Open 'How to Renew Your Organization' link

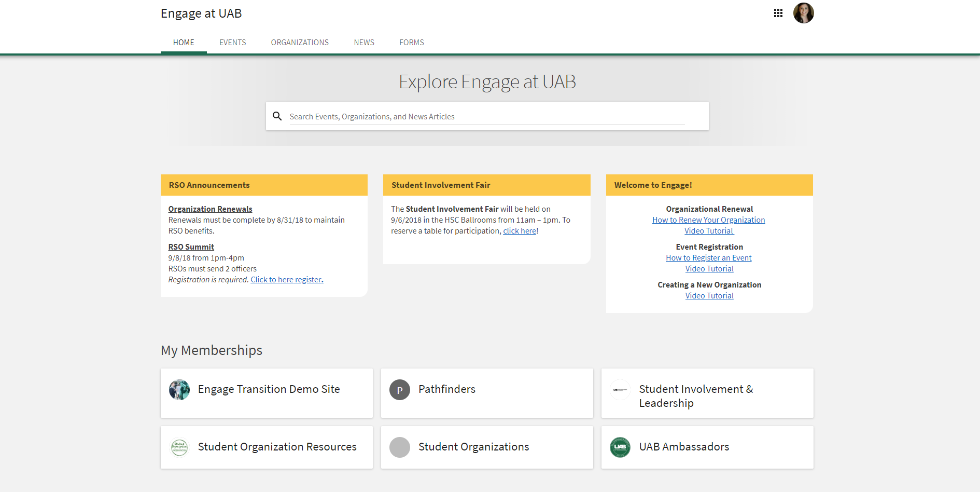pos(708,220)
